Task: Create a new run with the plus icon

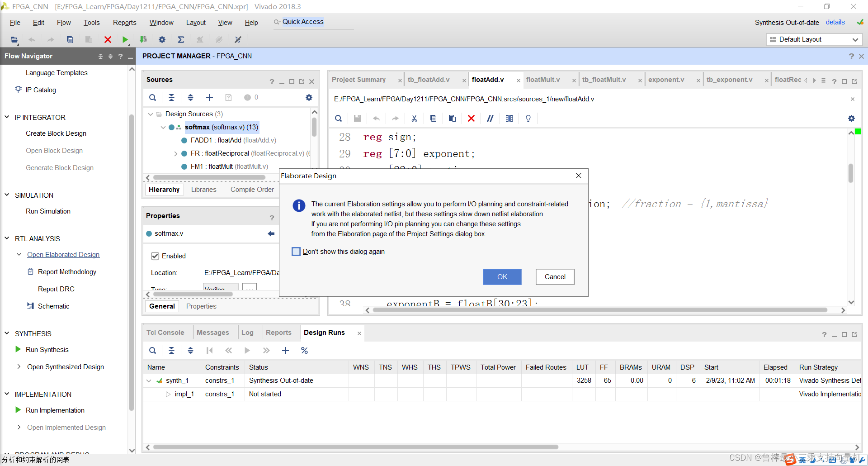Action: (x=285, y=351)
